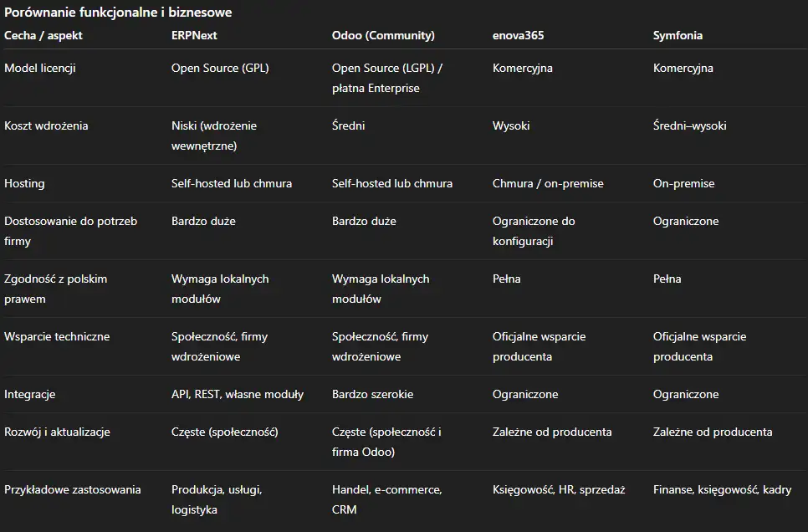Select the Hosting row label
This screenshot has height=532, width=808.
coord(24,184)
